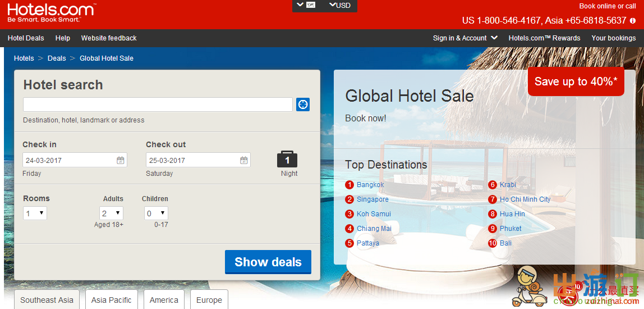644x309 pixels.
Task: Open the Children dropdown
Action: click(156, 213)
